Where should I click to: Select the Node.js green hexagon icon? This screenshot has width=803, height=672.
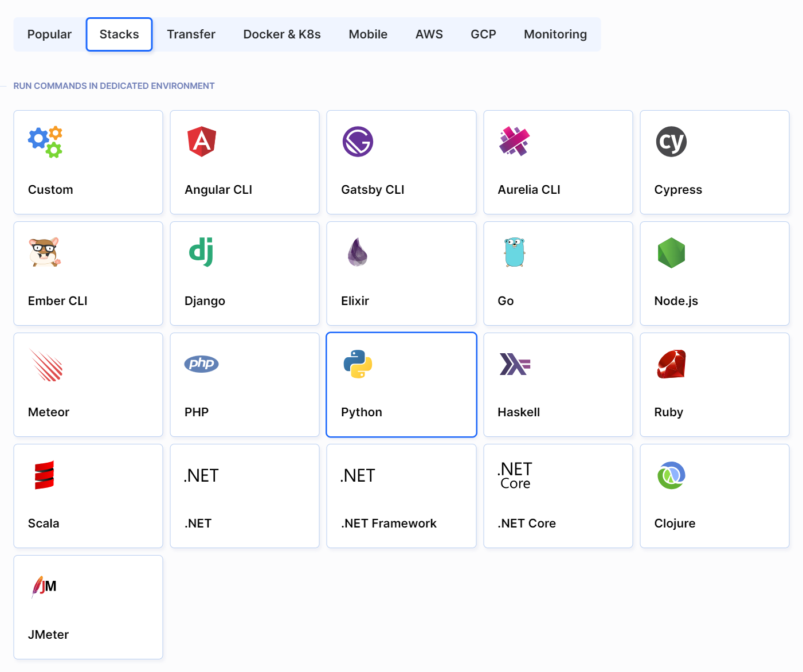[x=671, y=253]
